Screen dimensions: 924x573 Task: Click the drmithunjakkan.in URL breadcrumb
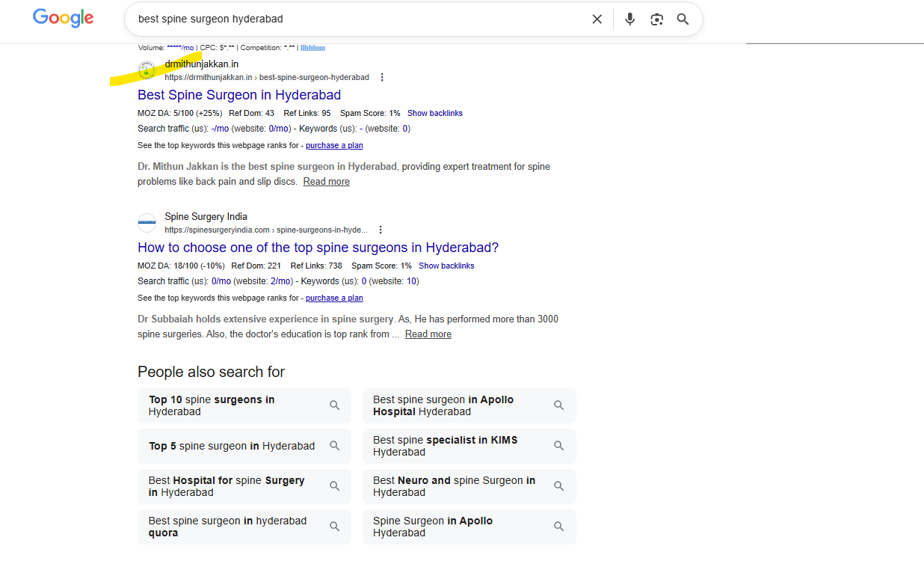267,77
